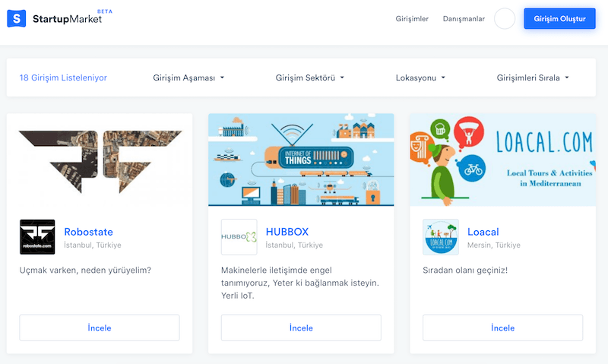Expand the Lokasyonu filter dropdown

point(420,78)
